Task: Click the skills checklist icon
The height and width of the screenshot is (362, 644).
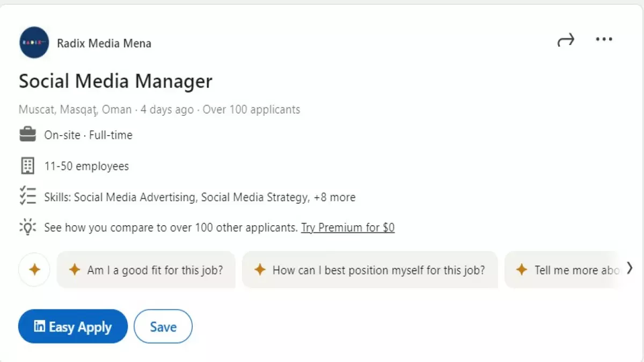Action: click(x=27, y=197)
